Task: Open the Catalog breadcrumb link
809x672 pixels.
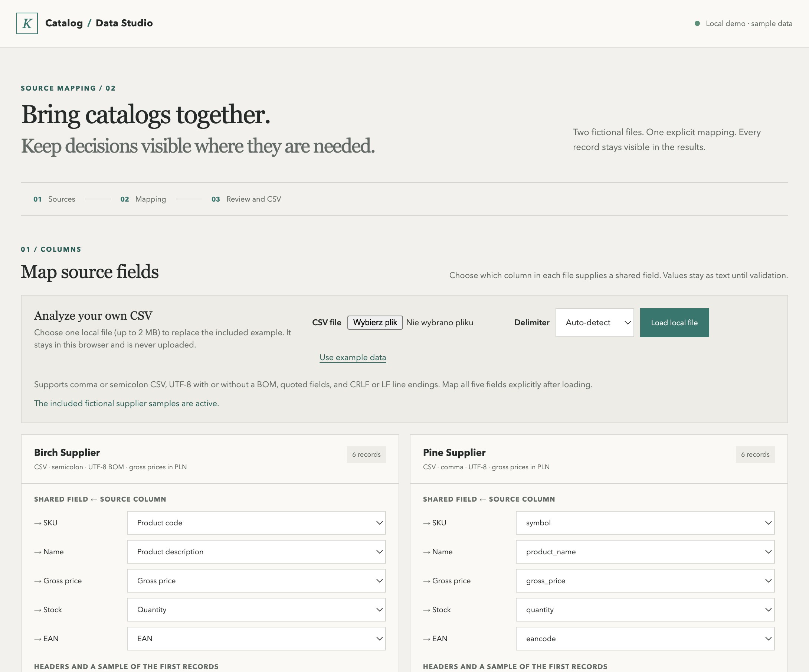Action: 64,23
